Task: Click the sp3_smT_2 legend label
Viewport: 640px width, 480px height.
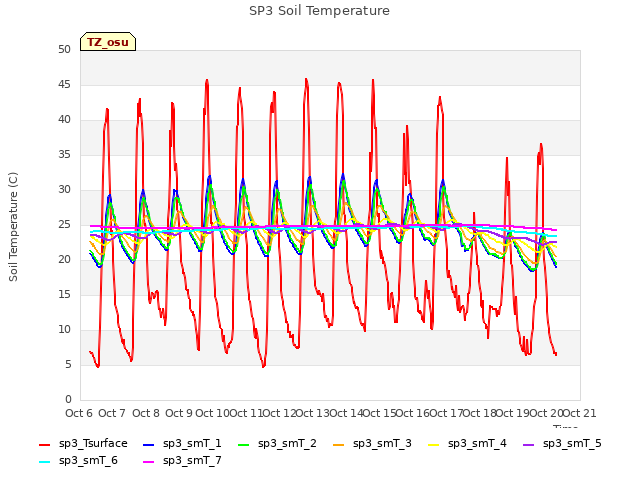Action: coord(287,443)
